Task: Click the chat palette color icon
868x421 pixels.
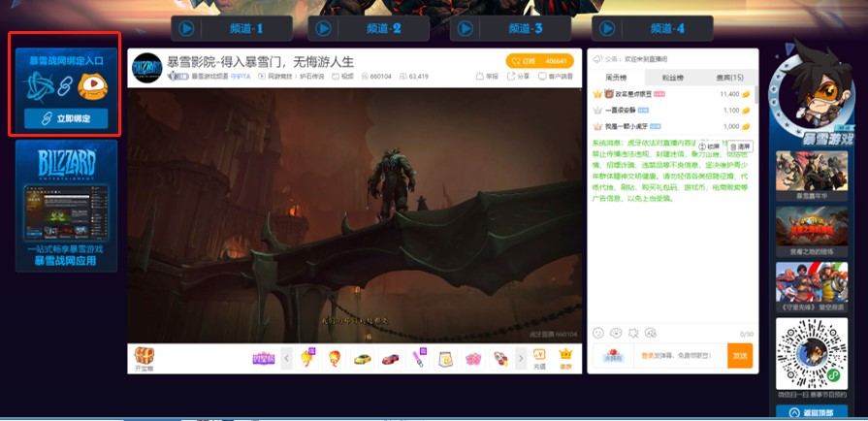Action: (616, 333)
